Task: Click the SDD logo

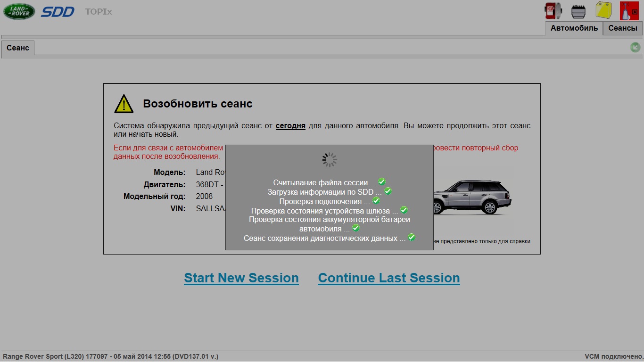Action: (x=58, y=12)
